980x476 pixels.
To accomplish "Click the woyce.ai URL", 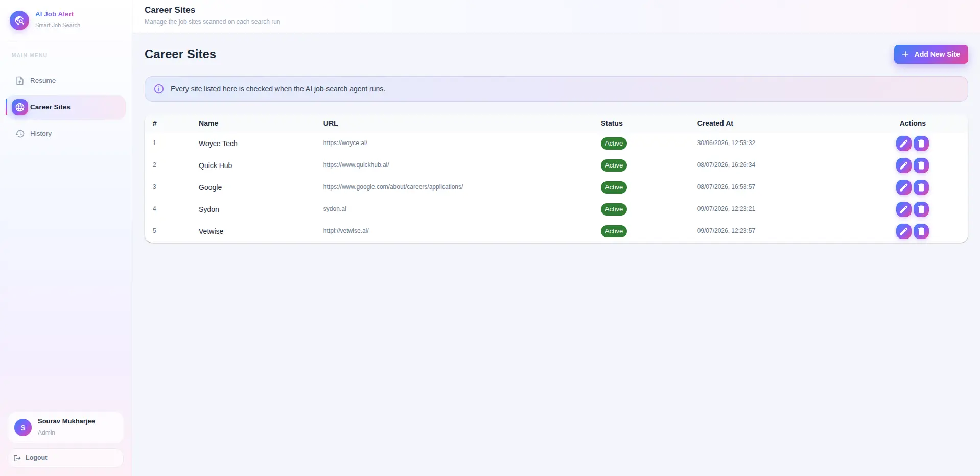I will point(345,143).
